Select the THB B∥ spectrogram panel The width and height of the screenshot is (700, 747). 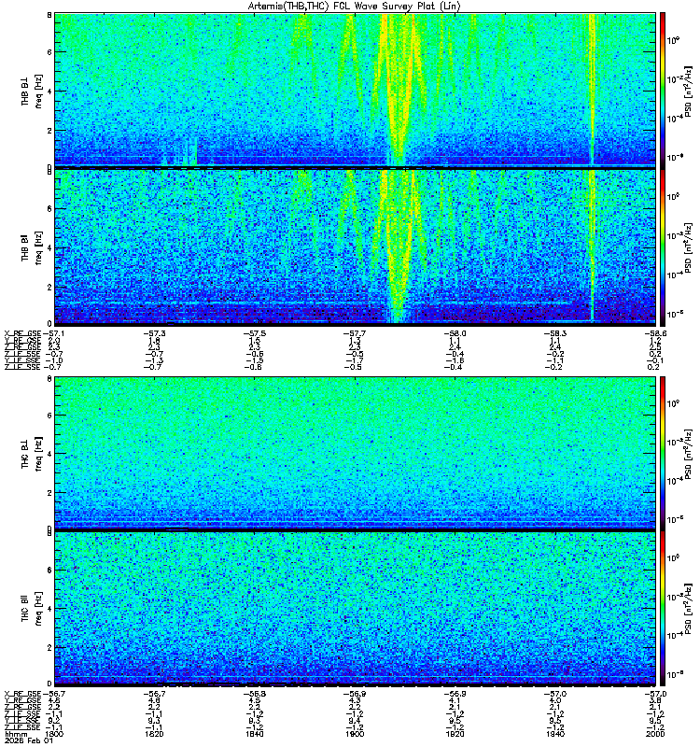point(355,247)
